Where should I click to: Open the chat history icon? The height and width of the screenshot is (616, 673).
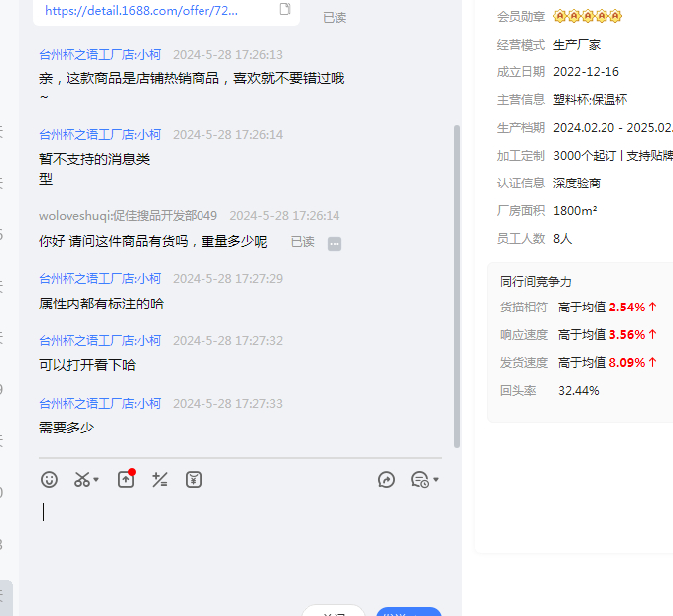[x=419, y=480]
